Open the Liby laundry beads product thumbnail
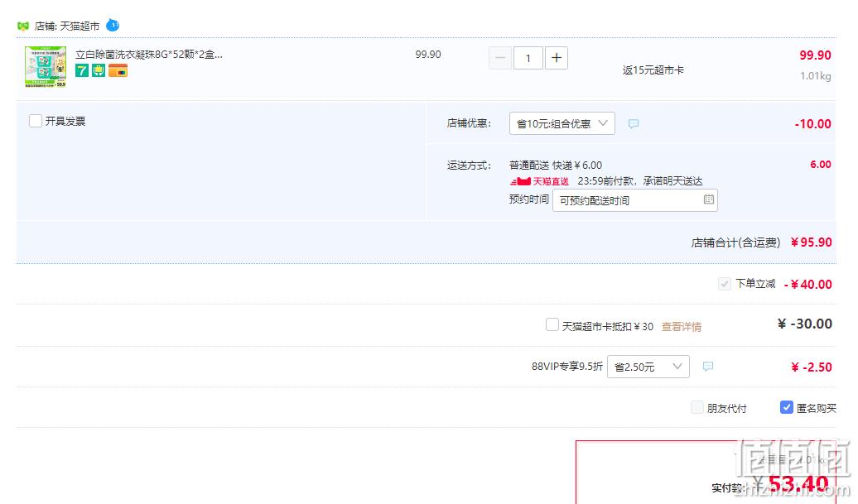This screenshot has width=858, height=504. (46, 67)
